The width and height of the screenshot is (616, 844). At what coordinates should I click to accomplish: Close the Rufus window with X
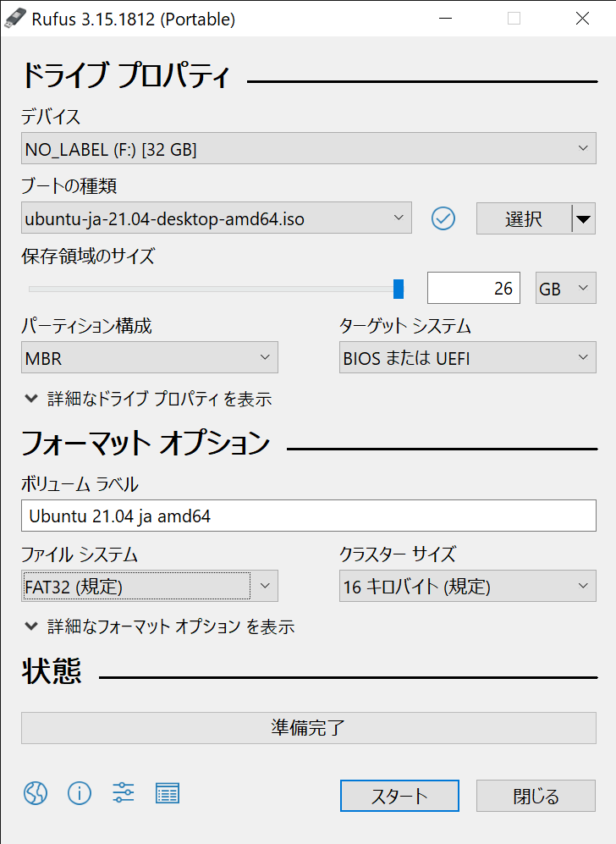(583, 19)
